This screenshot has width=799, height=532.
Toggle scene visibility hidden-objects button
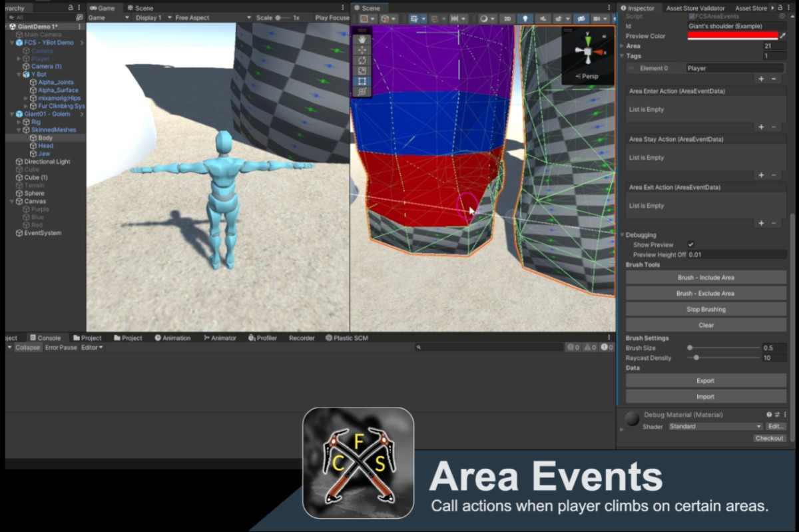coord(581,19)
